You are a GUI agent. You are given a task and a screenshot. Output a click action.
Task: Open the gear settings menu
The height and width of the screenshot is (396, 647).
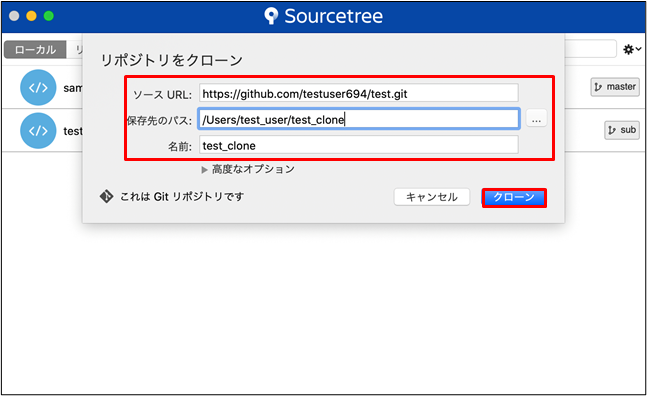[632, 50]
